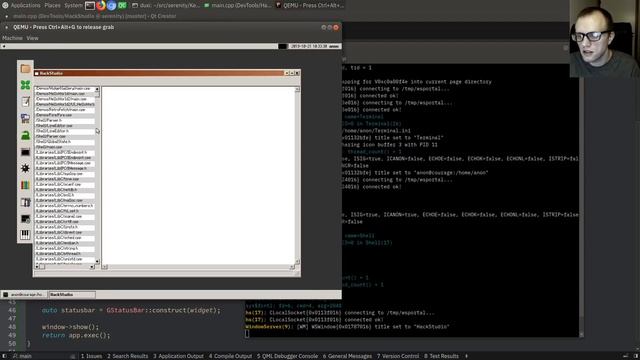Open the terminal icon in the top panel
The image size is (640, 360).
coord(90,5)
